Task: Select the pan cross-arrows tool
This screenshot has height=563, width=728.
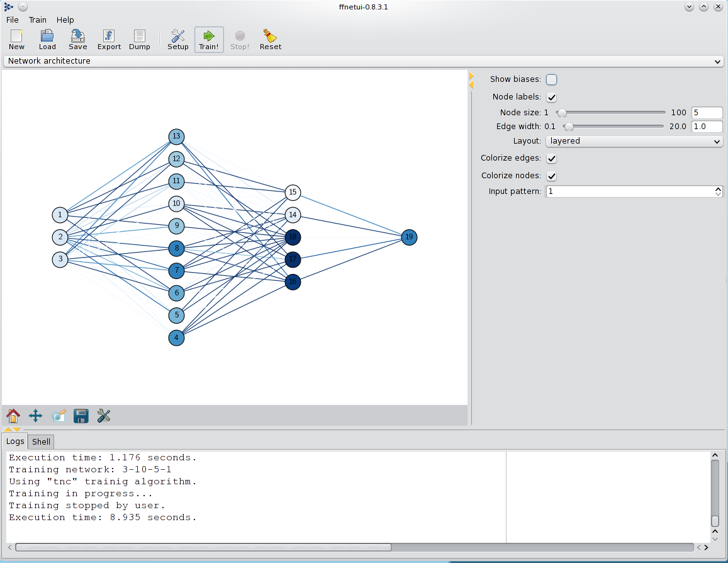Action: point(35,416)
